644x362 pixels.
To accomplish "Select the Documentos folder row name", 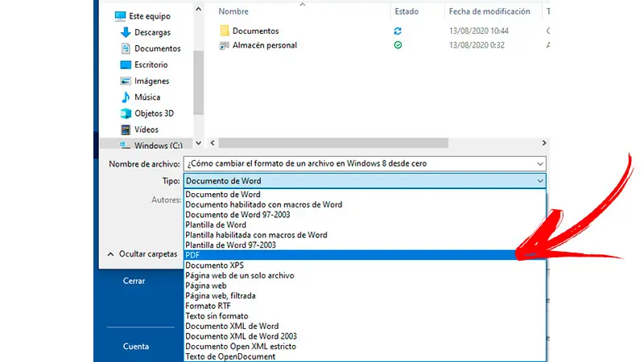I will tap(255, 31).
